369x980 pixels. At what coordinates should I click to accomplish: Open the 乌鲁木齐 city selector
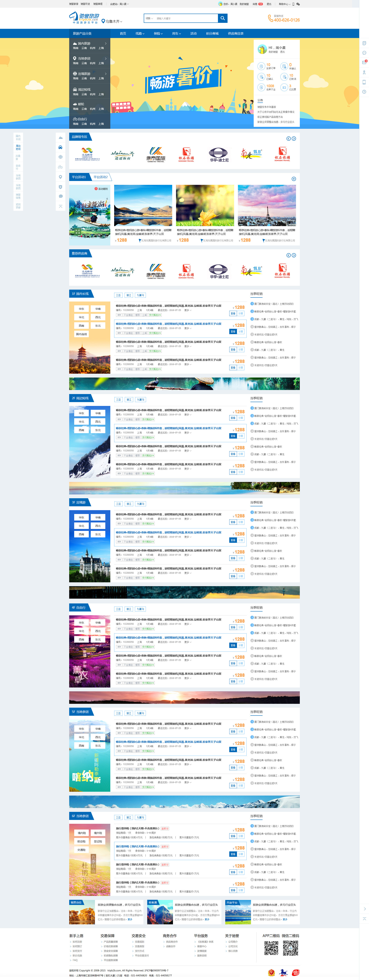click(114, 21)
